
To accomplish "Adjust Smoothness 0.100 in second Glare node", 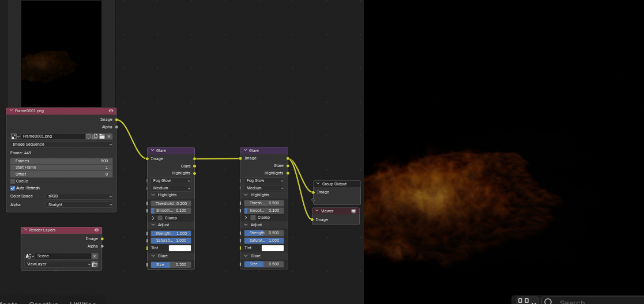I will pos(264,211).
